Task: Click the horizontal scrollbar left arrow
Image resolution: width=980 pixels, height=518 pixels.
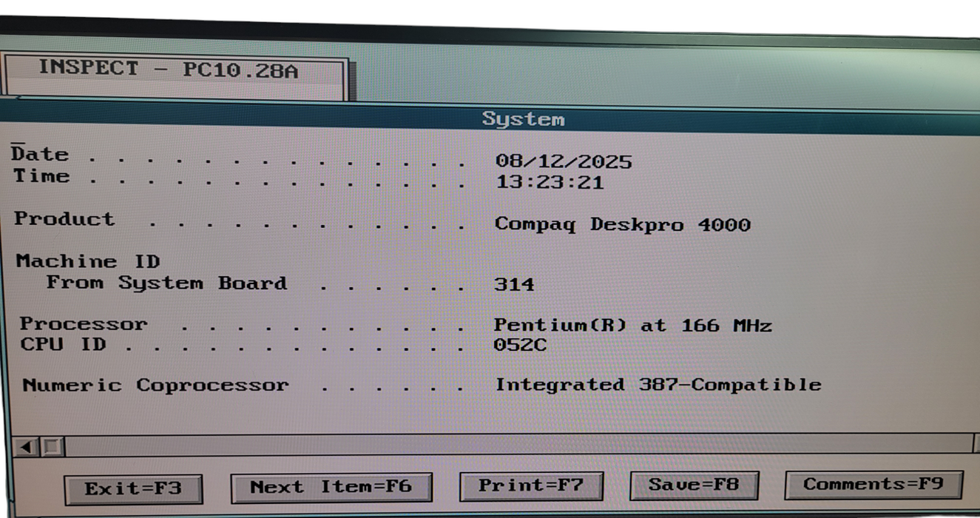Action: pyautogui.click(x=27, y=446)
